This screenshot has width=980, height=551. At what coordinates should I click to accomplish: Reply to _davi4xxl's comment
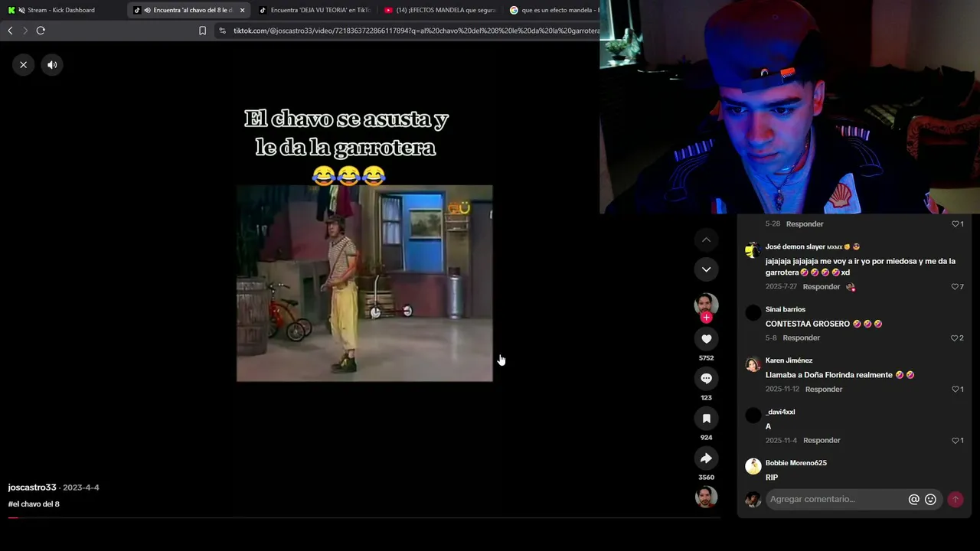pyautogui.click(x=822, y=441)
